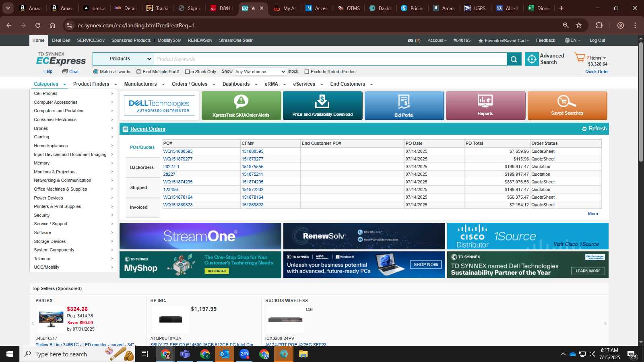Open PO WQ151880595 link
Image resolution: width=644 pixels, height=362 pixels.
coord(178,152)
